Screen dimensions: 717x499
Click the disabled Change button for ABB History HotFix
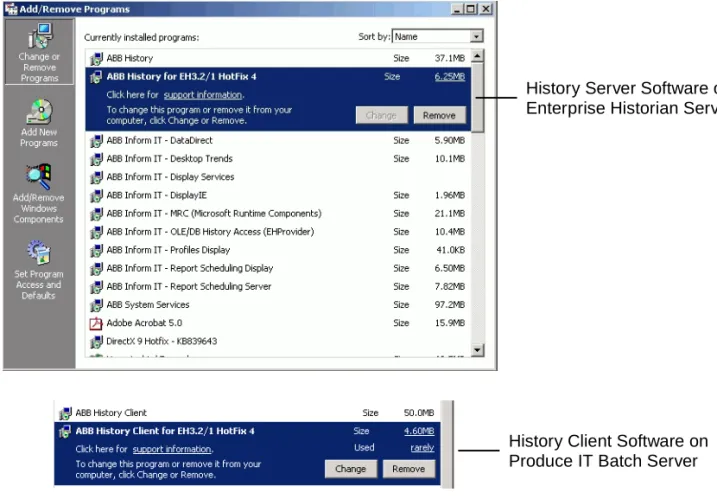tap(381, 115)
